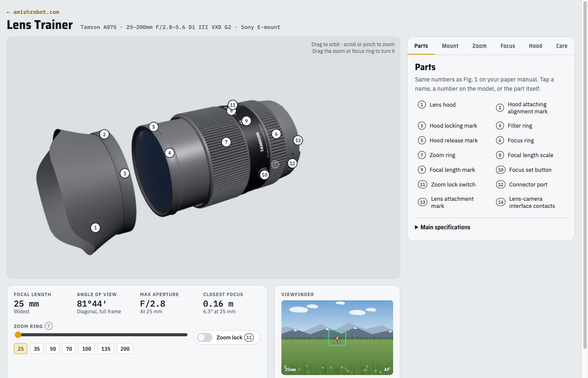Click the viewfinder preview image
The image size is (588, 378).
point(337,338)
